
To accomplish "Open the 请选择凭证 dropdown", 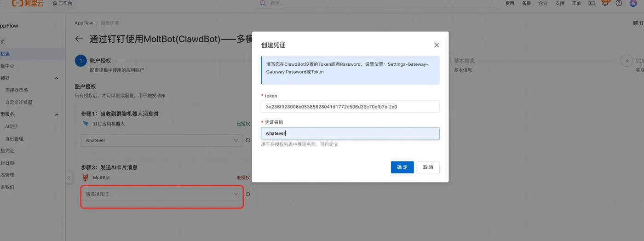I will [162, 194].
